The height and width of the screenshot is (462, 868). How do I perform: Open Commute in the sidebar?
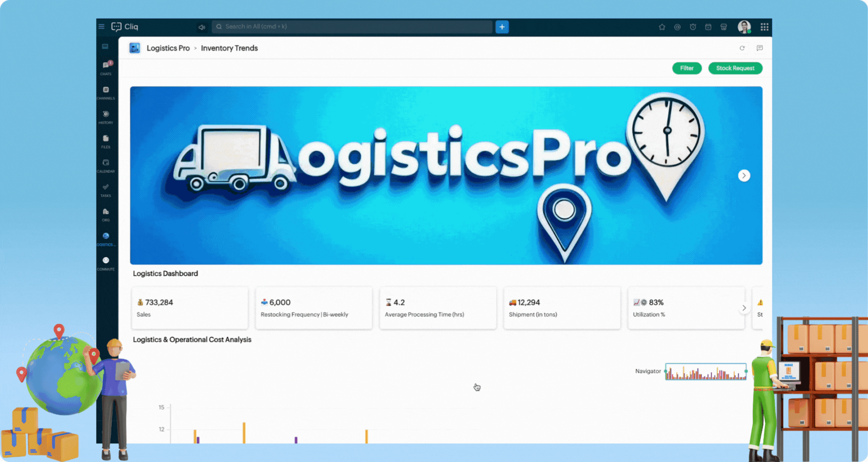click(x=106, y=264)
